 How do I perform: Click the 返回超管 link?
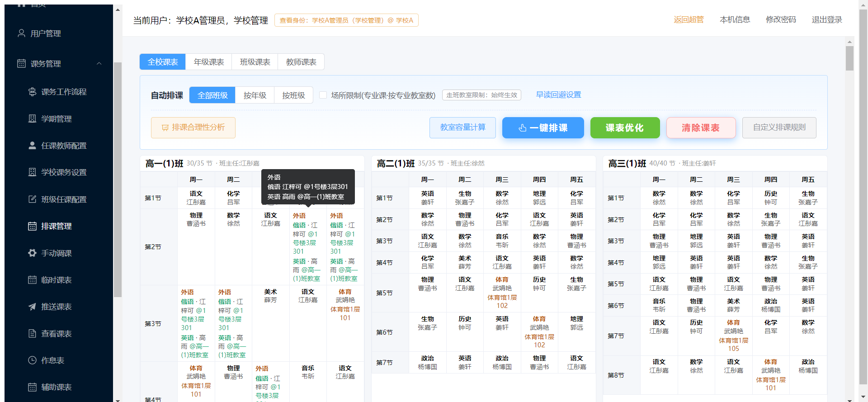[x=689, y=19]
